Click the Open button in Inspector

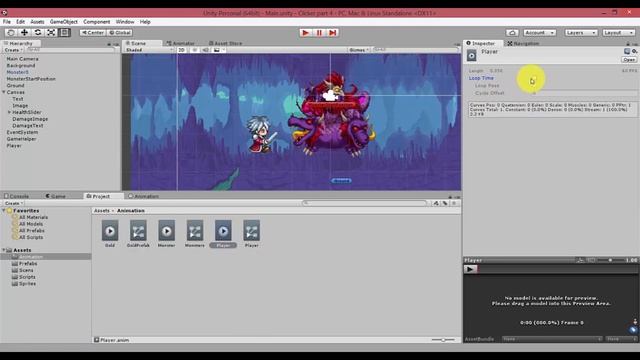point(629,60)
